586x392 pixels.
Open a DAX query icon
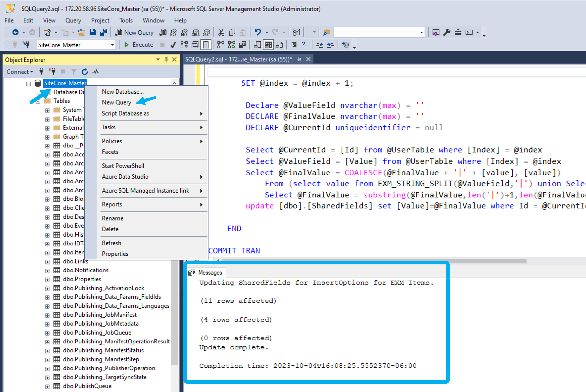click(x=206, y=32)
